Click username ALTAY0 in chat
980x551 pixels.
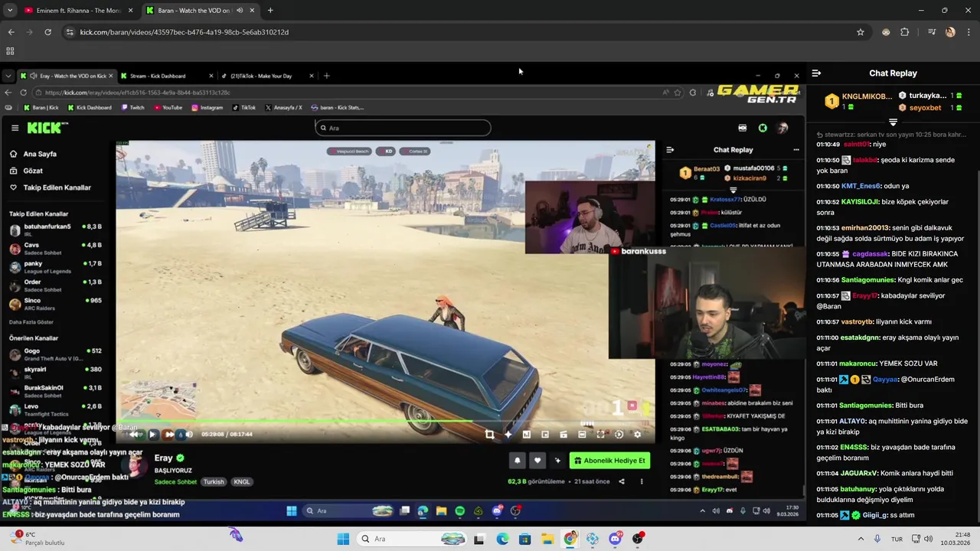tap(853, 422)
